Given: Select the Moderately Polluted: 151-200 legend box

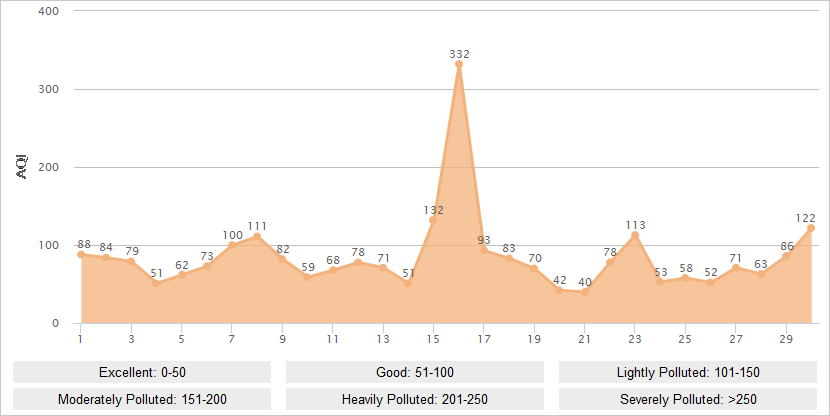Looking at the screenshot, I should [x=142, y=399].
